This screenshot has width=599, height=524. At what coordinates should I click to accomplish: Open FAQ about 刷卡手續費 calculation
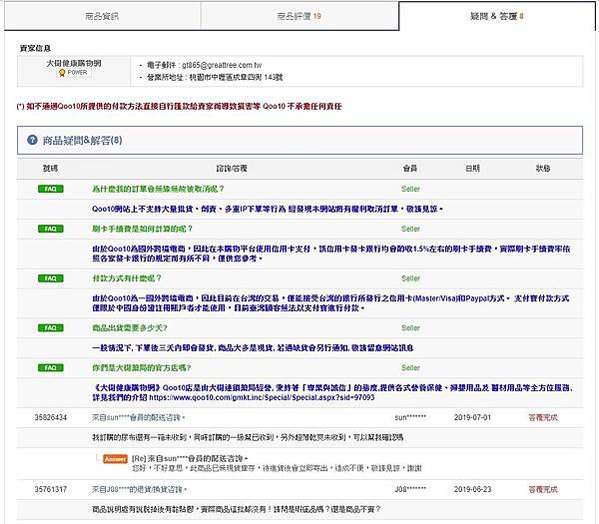[142, 229]
